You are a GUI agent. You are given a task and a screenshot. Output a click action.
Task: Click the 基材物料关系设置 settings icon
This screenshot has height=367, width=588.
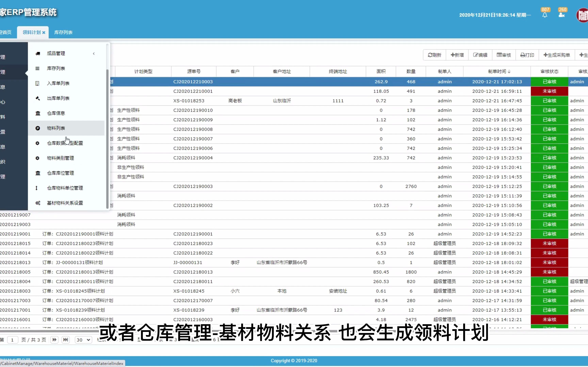point(38,203)
